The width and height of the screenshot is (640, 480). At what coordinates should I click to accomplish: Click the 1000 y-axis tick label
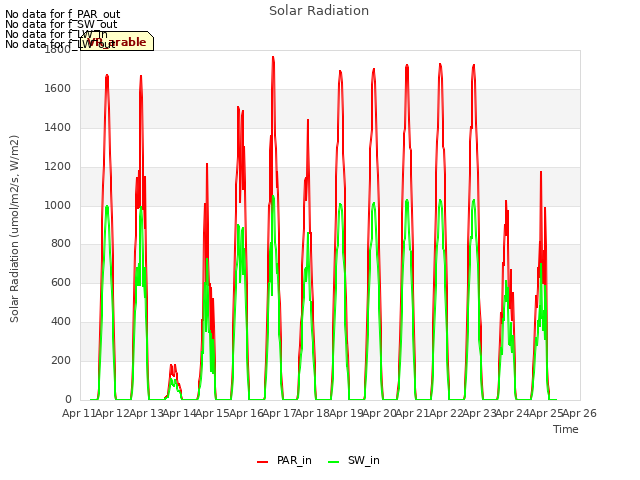click(58, 205)
